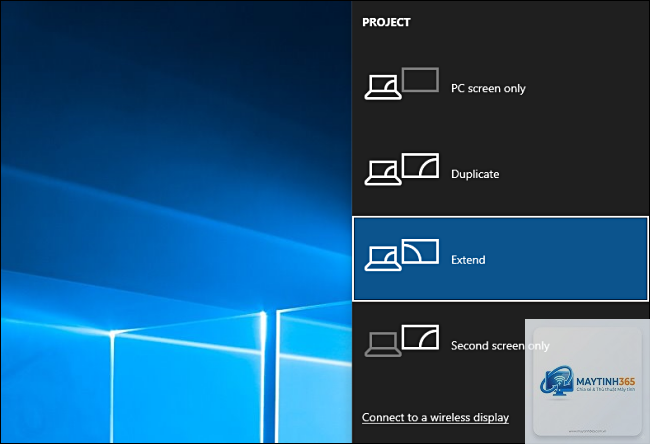Select the PC screen only option
This screenshot has height=444, width=650.
pos(500,88)
